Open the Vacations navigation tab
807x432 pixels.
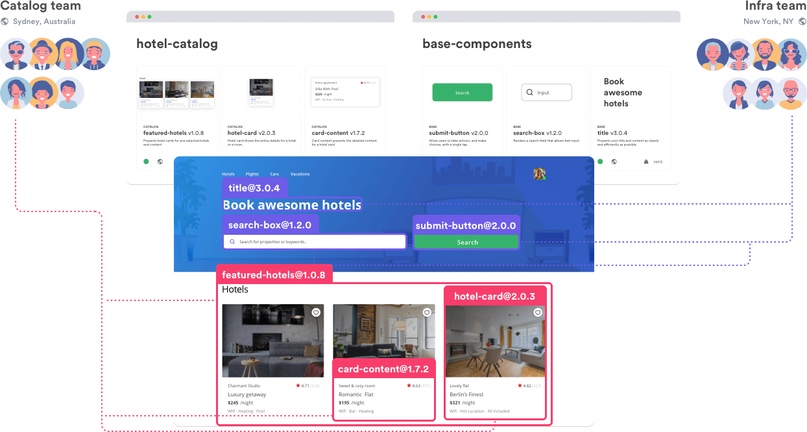coord(300,174)
